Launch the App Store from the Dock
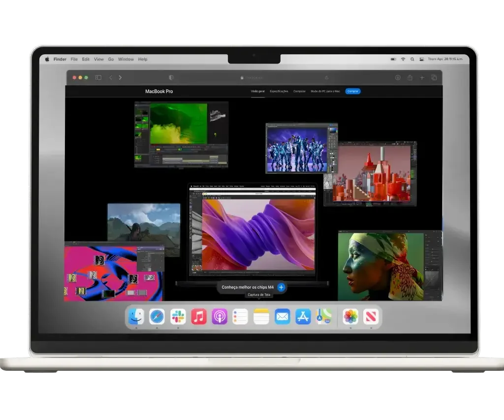 (303, 317)
